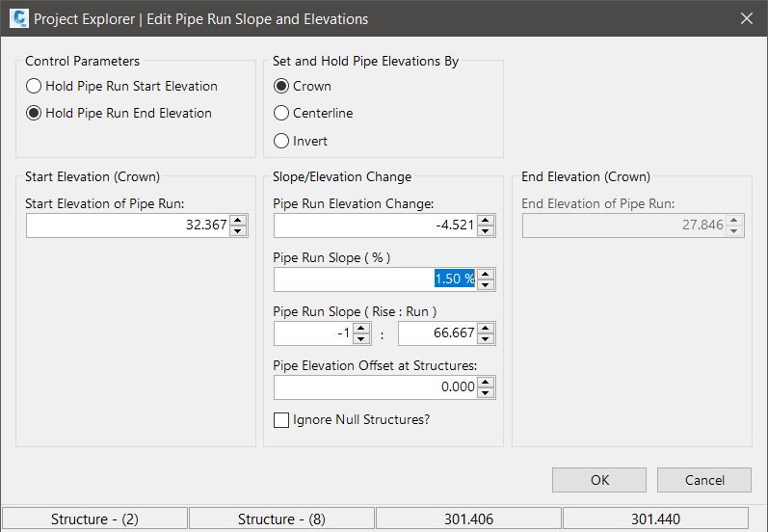
Task: Click the Structure - (8) status cell
Action: (281, 519)
